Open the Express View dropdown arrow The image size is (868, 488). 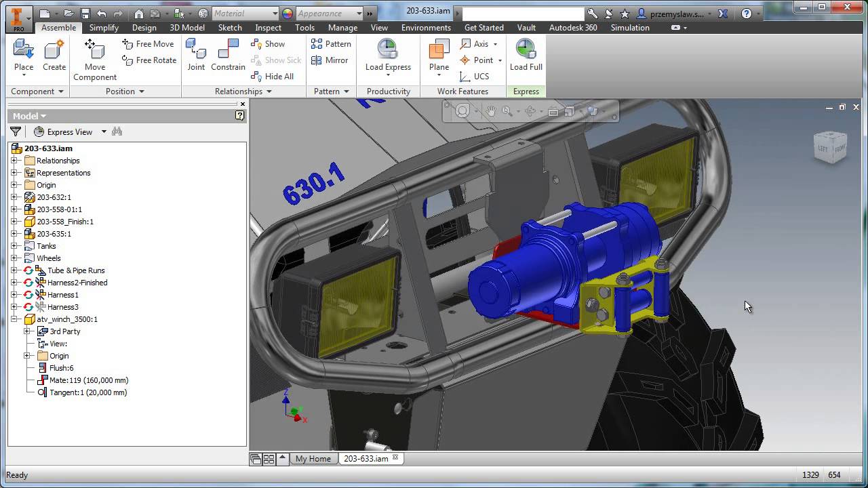(x=104, y=131)
